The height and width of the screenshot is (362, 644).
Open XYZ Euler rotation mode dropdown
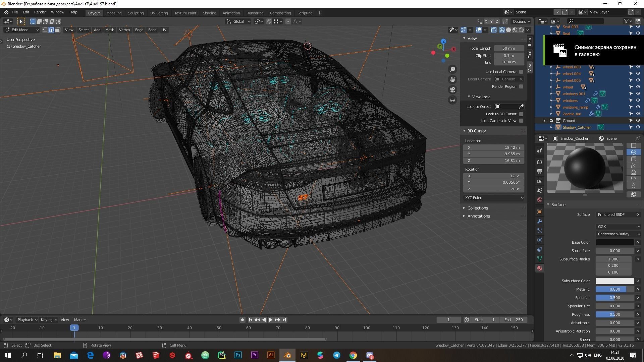pyautogui.click(x=494, y=198)
